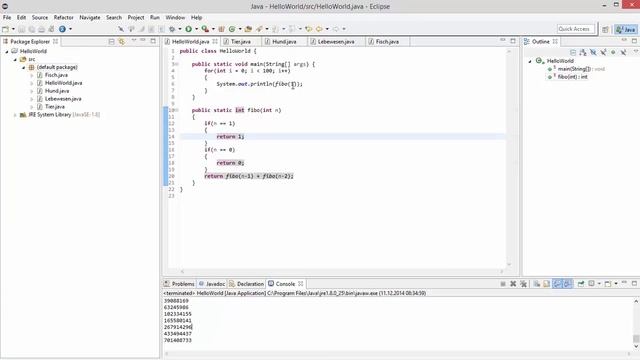Collapse the src folder node
Image resolution: width=640 pixels, height=360 pixels.
pyautogui.click(x=15, y=60)
